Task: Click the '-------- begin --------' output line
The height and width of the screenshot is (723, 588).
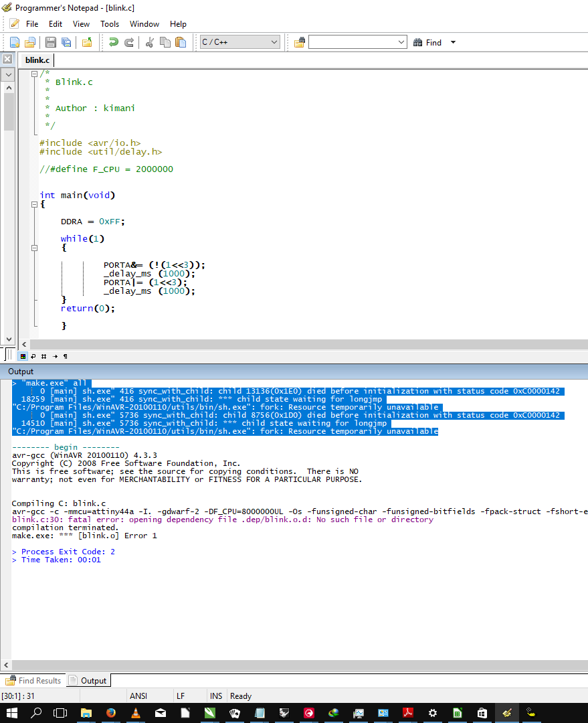Action: [66, 447]
